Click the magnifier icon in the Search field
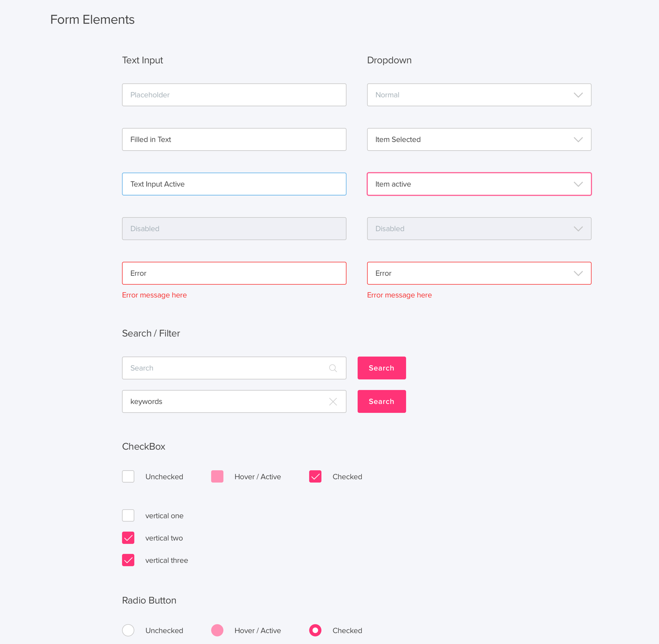The width and height of the screenshot is (659, 644). [x=333, y=368]
